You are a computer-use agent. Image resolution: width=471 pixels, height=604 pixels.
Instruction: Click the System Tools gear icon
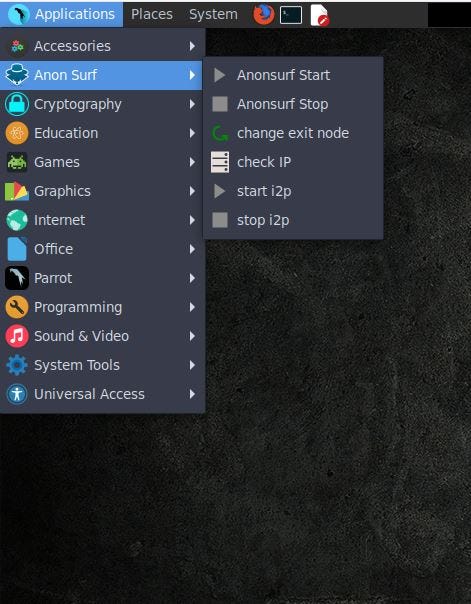pyautogui.click(x=17, y=365)
